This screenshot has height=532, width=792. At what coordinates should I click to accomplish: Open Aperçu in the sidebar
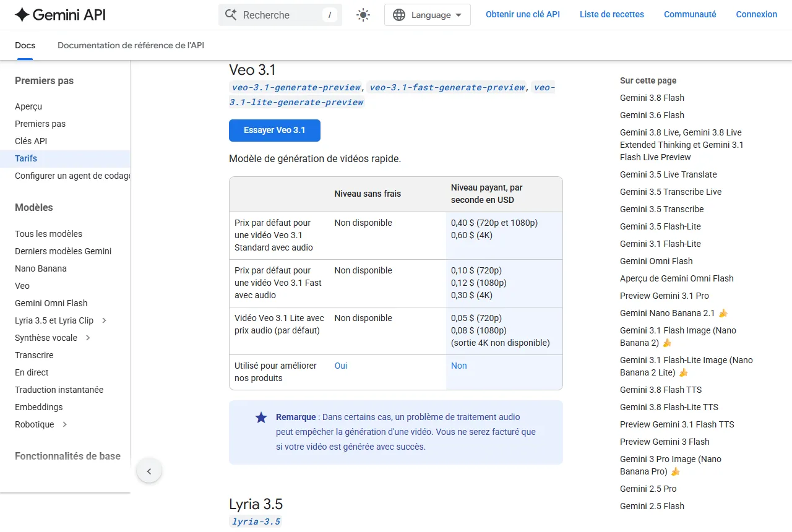pos(28,106)
